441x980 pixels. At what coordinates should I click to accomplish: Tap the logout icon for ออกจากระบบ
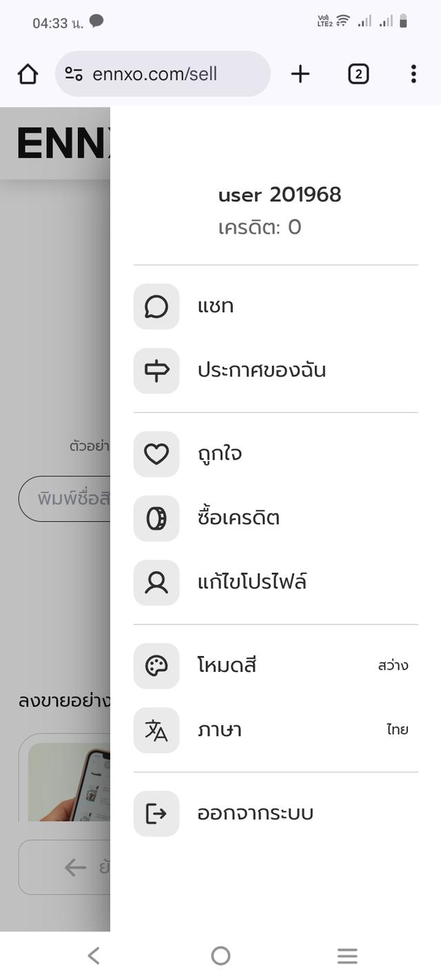click(x=155, y=813)
